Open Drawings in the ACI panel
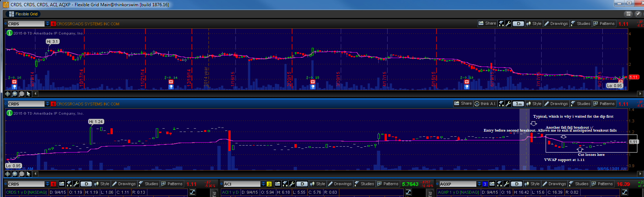644x197 pixels. [x=340, y=184]
